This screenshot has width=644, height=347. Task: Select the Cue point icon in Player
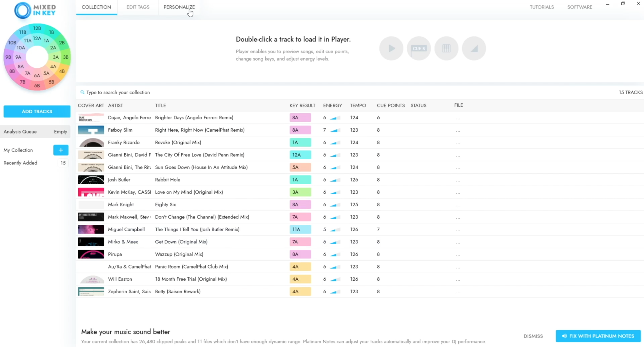419,48
